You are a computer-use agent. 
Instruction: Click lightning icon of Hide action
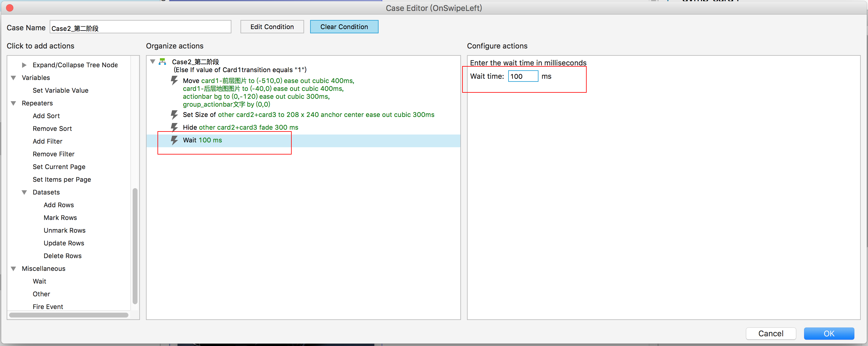(x=174, y=127)
